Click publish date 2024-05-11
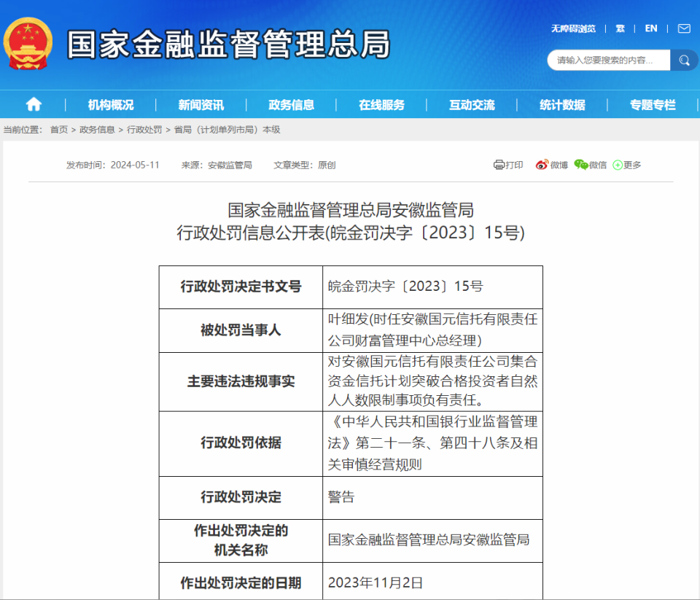The width and height of the screenshot is (700, 600). [x=135, y=165]
